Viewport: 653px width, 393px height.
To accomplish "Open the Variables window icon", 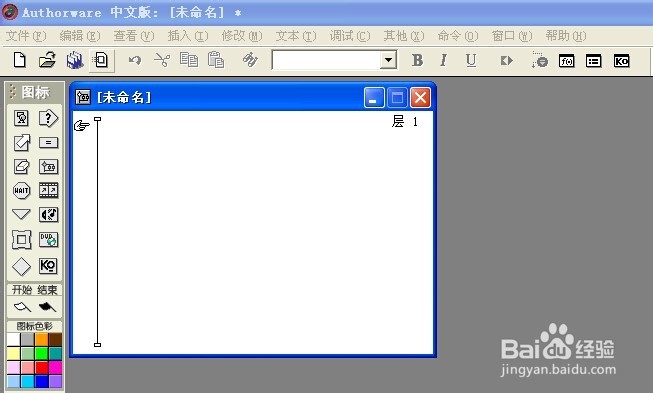I will (593, 61).
